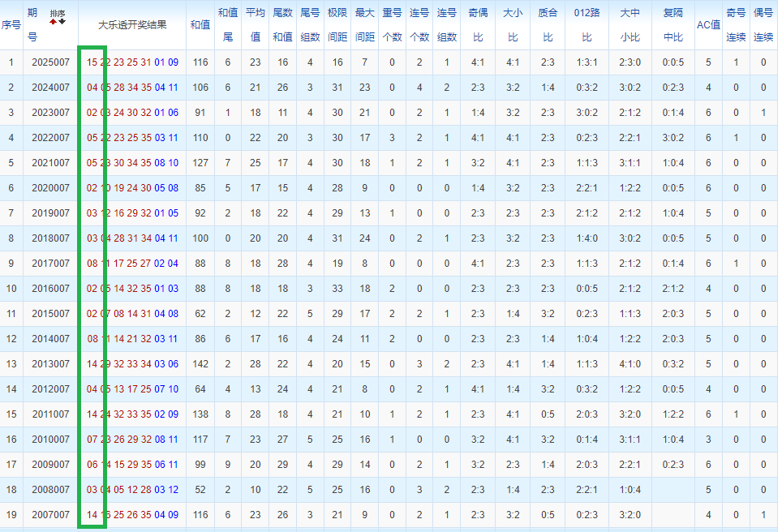This screenshot has height=532, width=782.
Task: Click period number 2020007
Action: pos(50,188)
